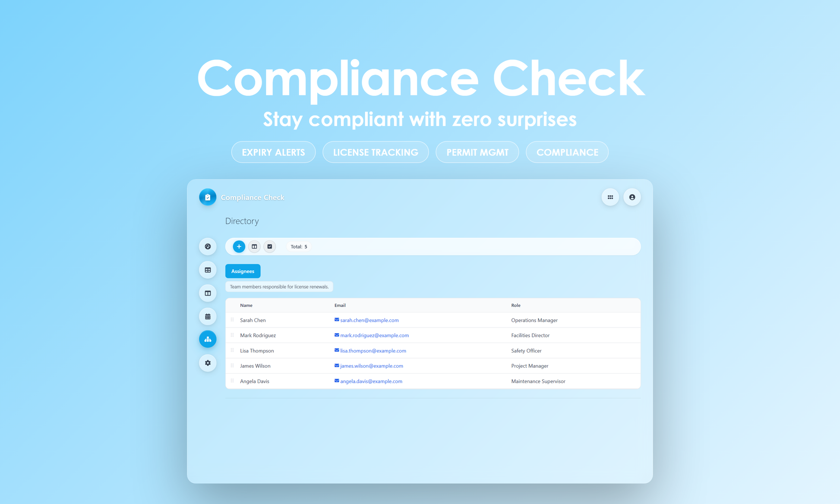This screenshot has width=840, height=504.
Task: Open the board columns sidebar icon
Action: pos(208,293)
